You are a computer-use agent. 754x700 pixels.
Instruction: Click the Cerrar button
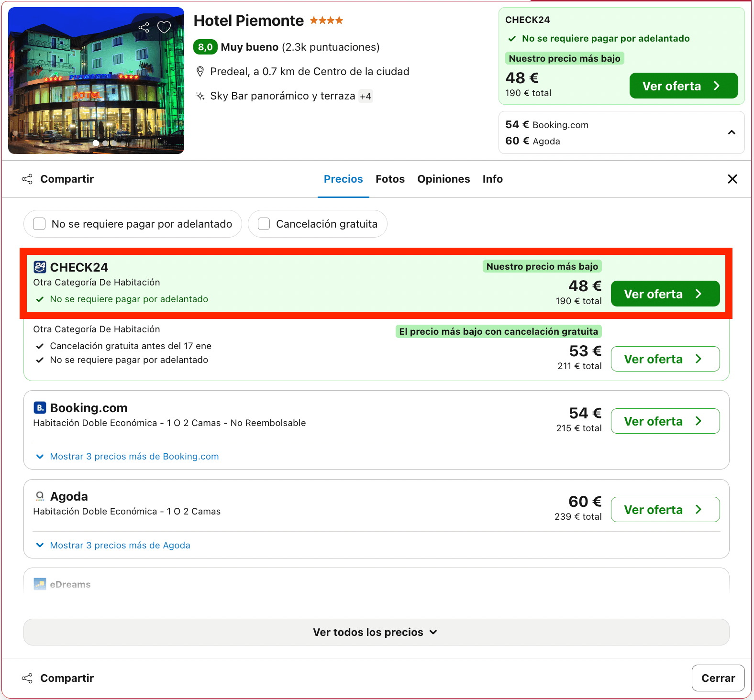click(718, 678)
